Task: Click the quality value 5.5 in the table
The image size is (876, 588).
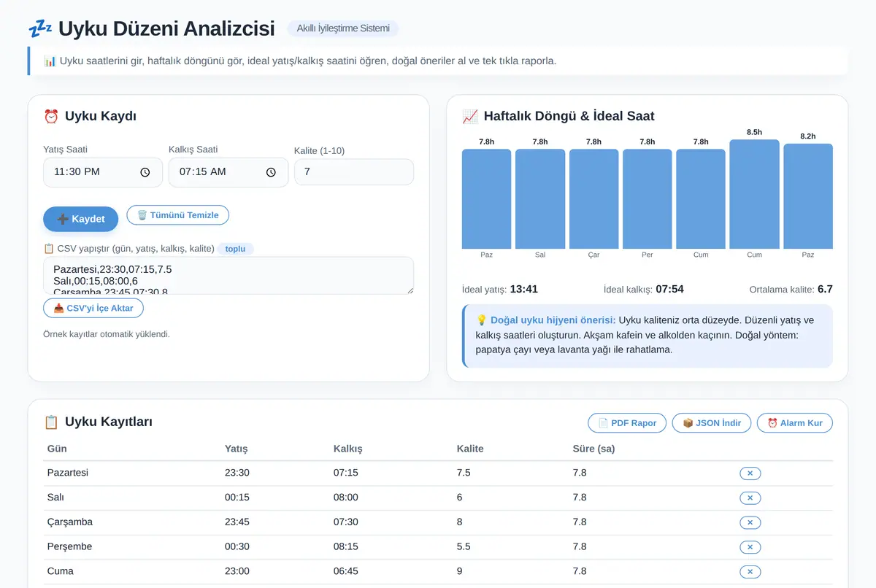Action: pyautogui.click(x=464, y=546)
